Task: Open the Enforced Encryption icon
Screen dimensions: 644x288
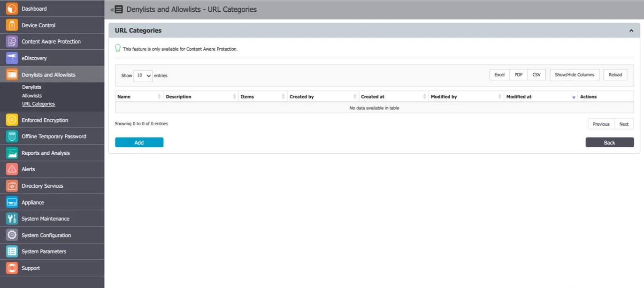Action: coord(12,120)
